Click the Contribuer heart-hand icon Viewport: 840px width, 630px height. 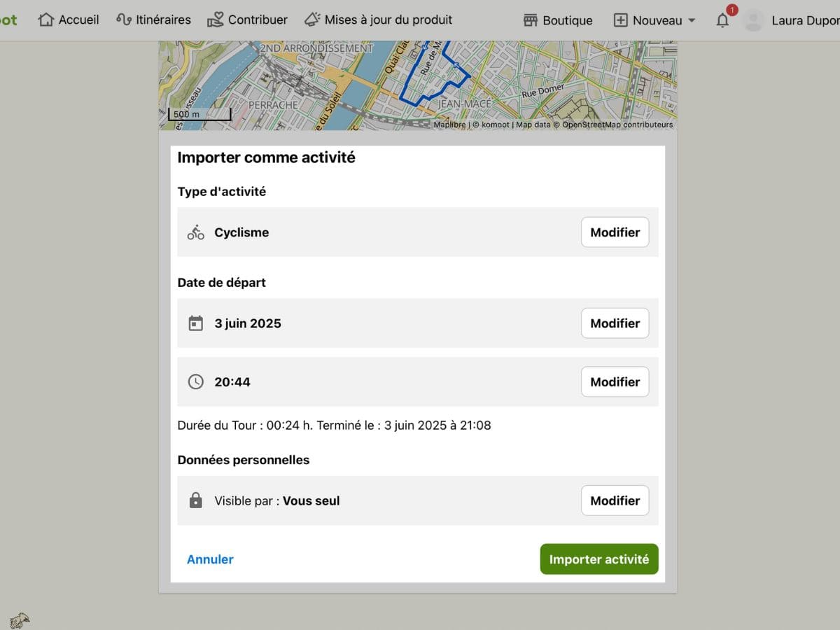[x=216, y=20]
